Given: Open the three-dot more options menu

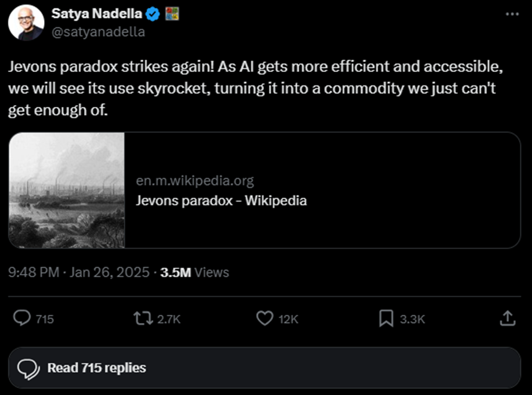Looking at the screenshot, I should tap(512, 14).
